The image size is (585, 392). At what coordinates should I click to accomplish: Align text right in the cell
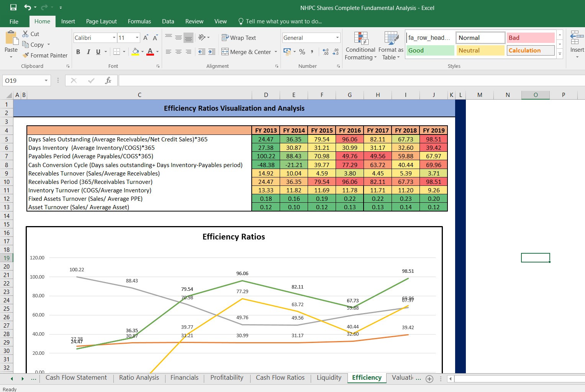[188, 52]
